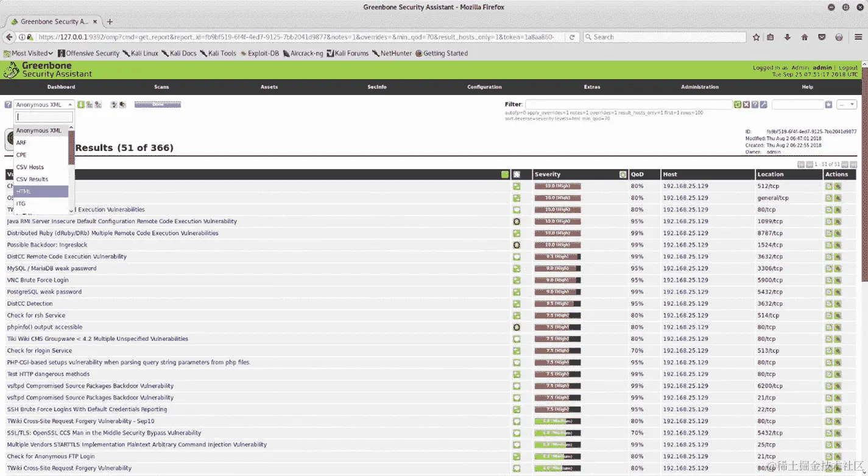Open the saved filters dropdown on the right
Image resolution: width=868 pixels, height=476 pixels.
tap(847, 105)
